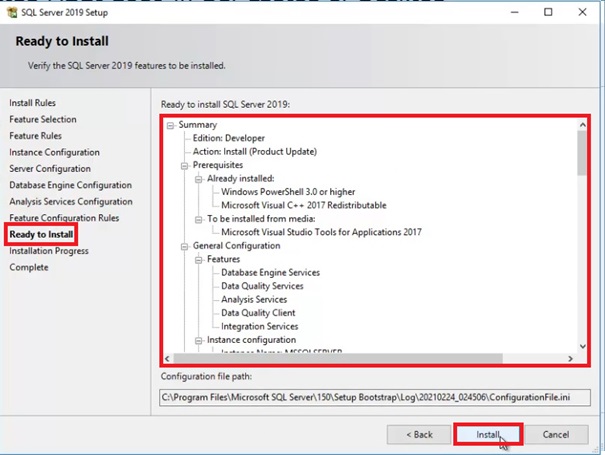Select Database Engine Configuration step
This screenshot has height=455, width=605.
click(71, 185)
